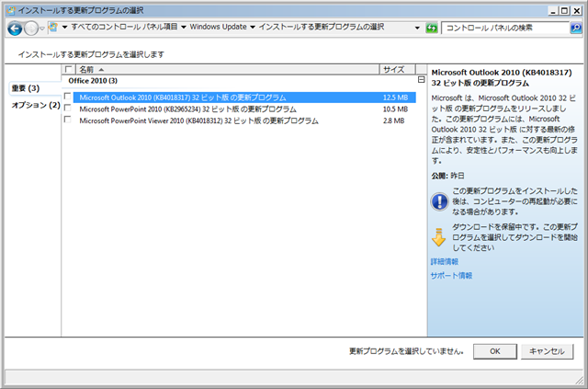
Task: Click the search magnifier icon
Action: pos(576,28)
